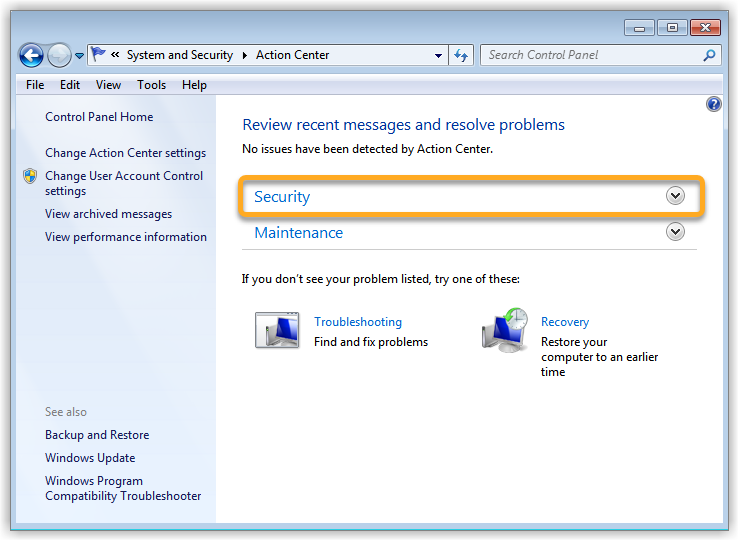Open the Tools menu
The width and height of the screenshot is (739, 541).
151,85
